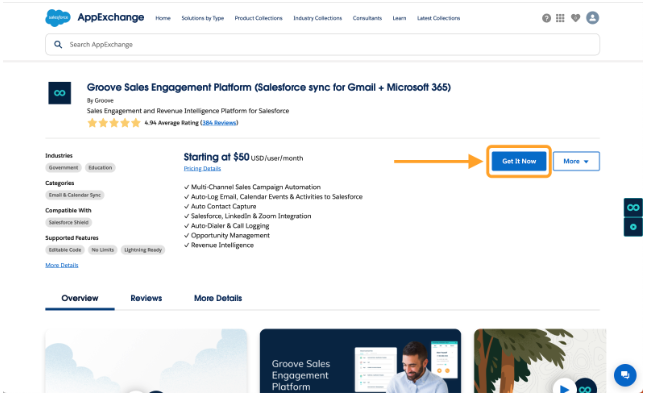Click the Education industry tag
653x398 pixels.
(x=100, y=168)
